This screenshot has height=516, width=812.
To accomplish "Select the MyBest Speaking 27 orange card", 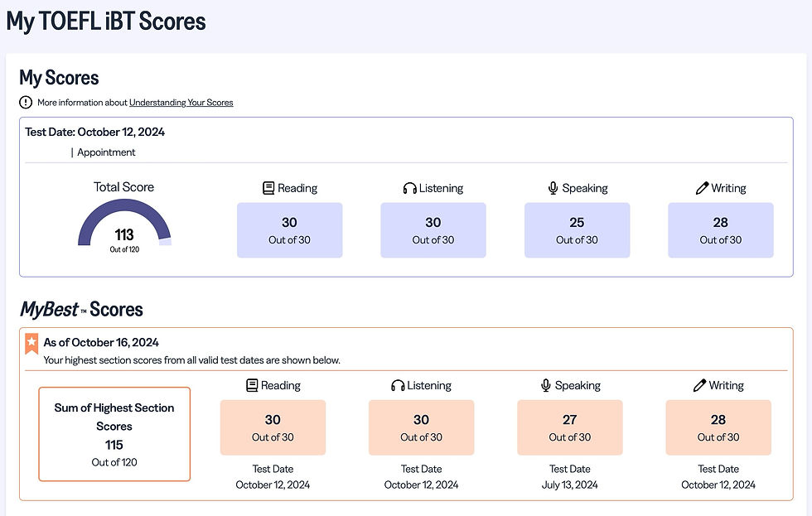I will [x=570, y=427].
